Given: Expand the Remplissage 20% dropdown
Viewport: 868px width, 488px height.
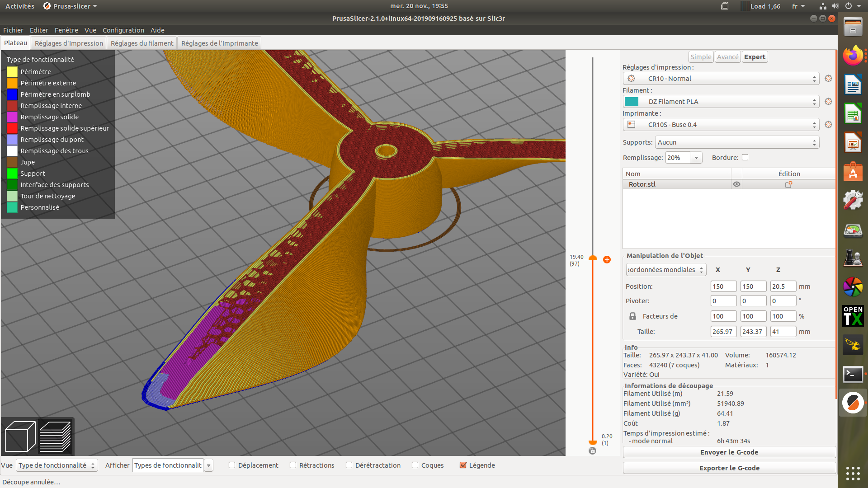Looking at the screenshot, I should 696,158.
